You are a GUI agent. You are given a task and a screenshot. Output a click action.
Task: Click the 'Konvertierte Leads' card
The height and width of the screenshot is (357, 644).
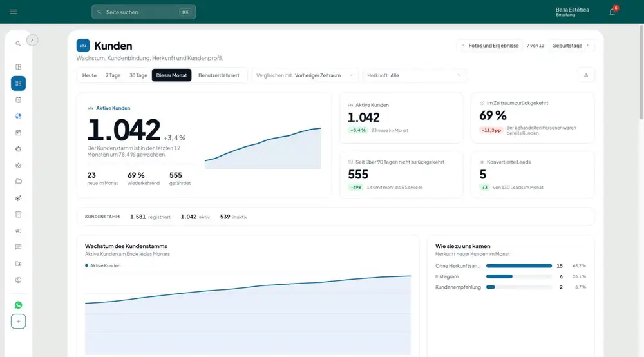click(x=533, y=175)
